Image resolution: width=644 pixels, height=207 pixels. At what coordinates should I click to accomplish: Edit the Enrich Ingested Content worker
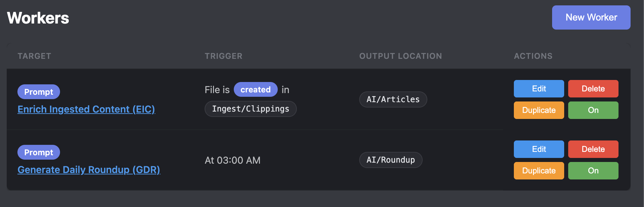(x=539, y=88)
